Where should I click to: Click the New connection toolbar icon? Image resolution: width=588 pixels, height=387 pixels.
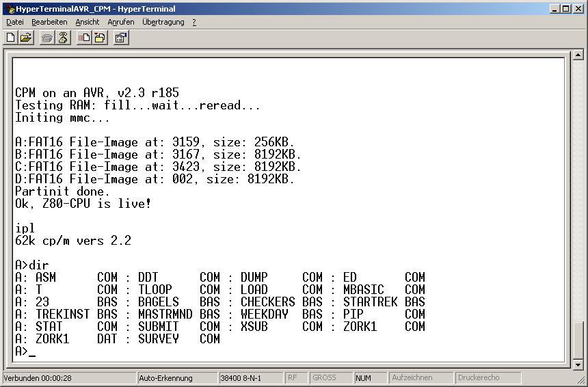pyautogui.click(x=11, y=38)
